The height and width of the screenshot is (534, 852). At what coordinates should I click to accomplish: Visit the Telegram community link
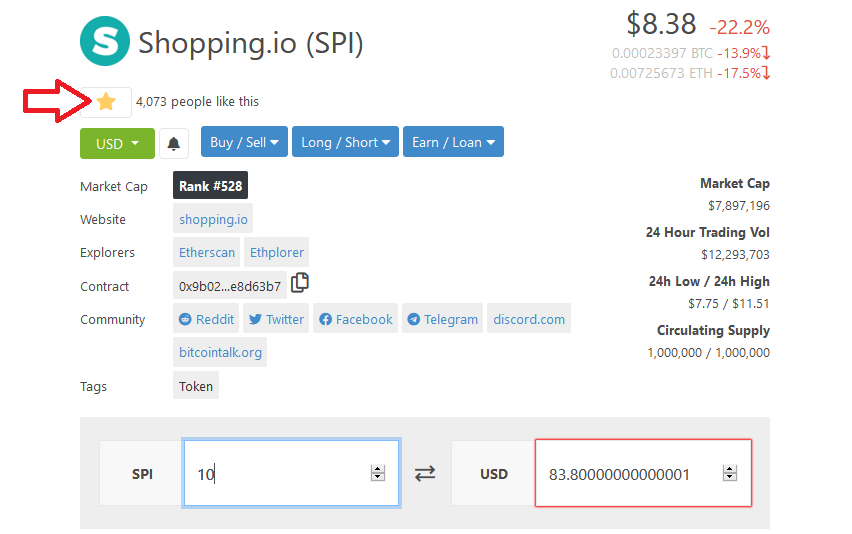[442, 319]
